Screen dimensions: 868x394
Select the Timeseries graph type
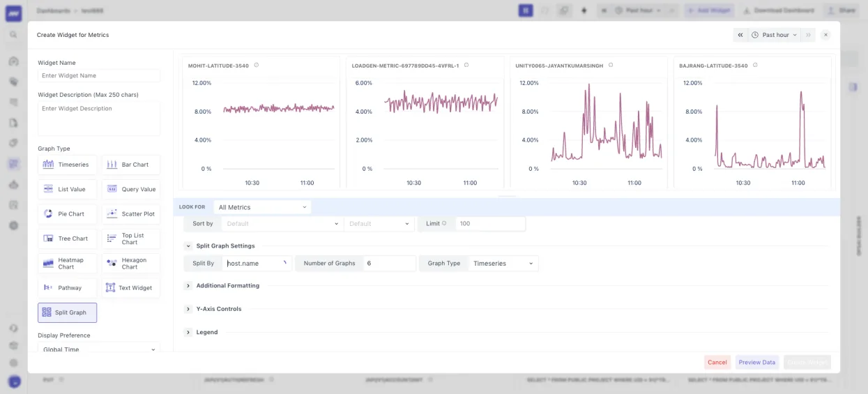[68, 165]
